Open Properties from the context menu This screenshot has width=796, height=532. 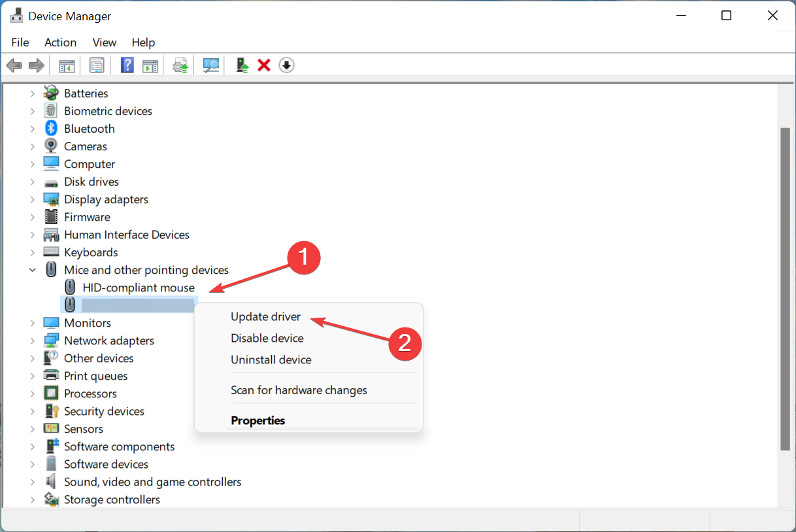[257, 420]
